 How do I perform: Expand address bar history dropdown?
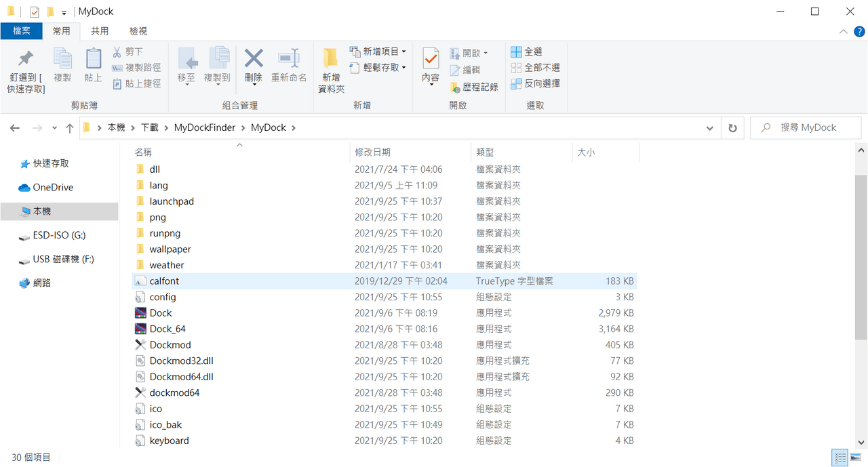710,128
